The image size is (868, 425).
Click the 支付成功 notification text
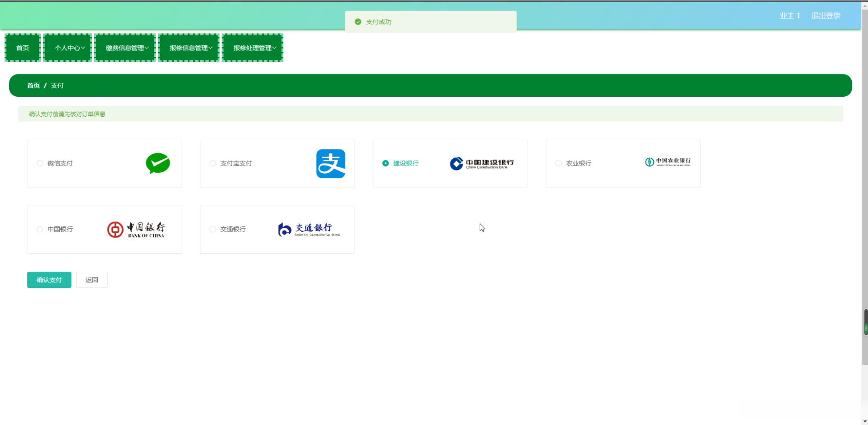pos(379,22)
